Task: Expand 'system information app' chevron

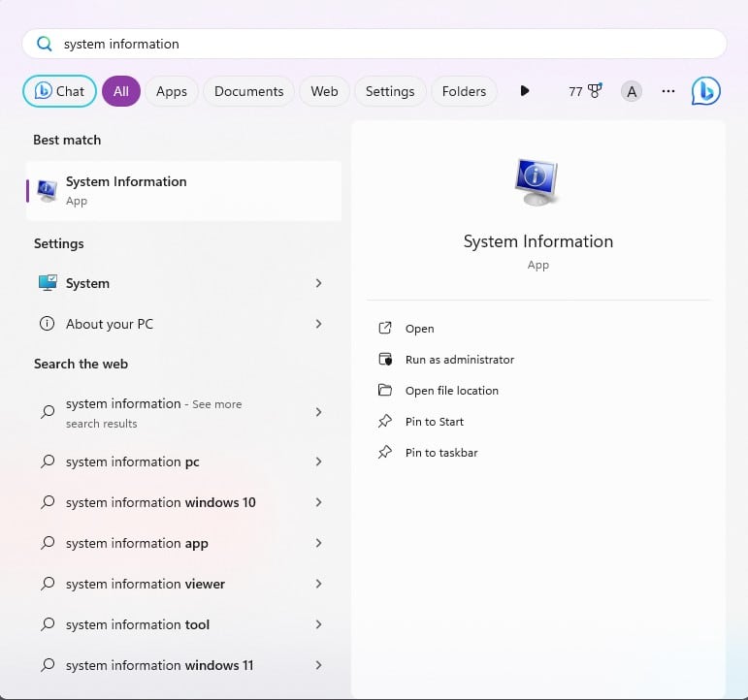Action: pyautogui.click(x=318, y=543)
